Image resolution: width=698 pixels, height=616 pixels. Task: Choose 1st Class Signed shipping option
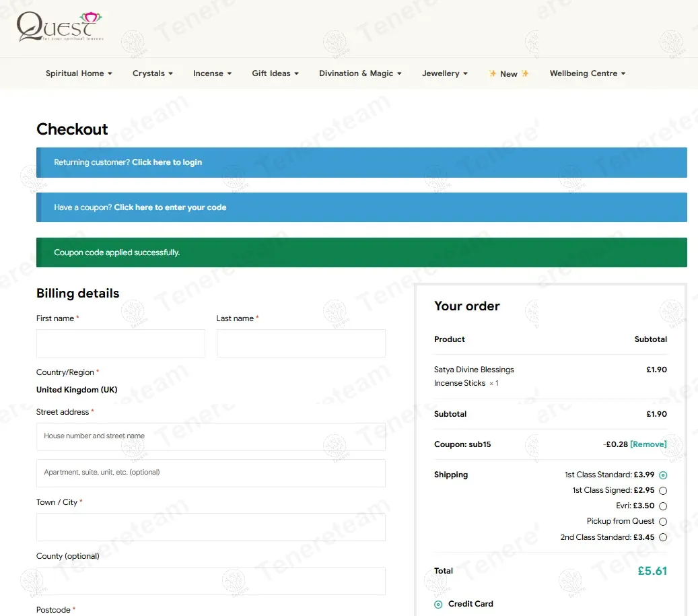[x=663, y=491]
